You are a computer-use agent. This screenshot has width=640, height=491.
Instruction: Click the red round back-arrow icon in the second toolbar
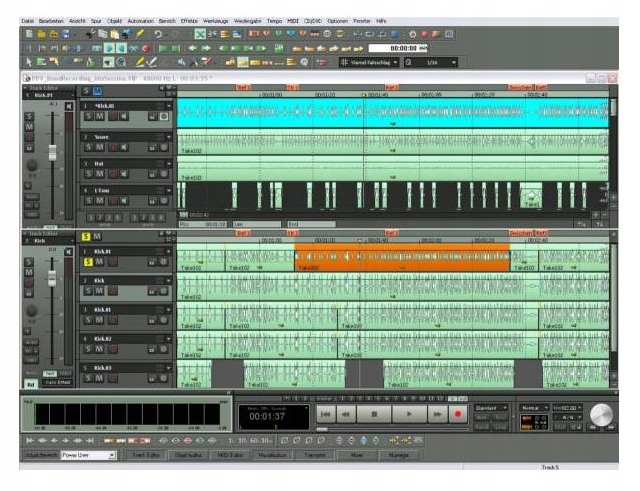(146, 49)
